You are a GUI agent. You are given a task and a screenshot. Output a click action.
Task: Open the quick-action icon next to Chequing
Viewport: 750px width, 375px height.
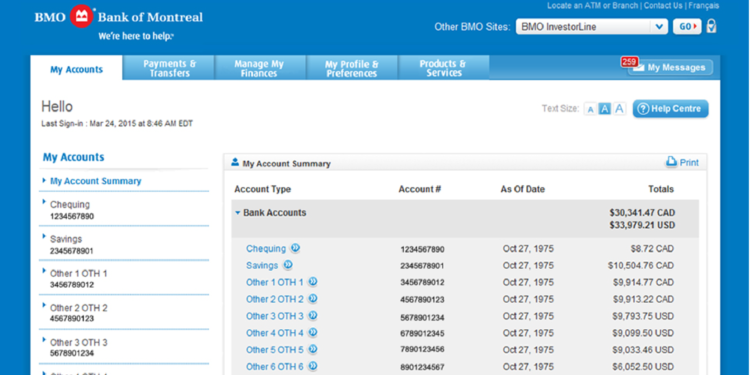point(295,248)
